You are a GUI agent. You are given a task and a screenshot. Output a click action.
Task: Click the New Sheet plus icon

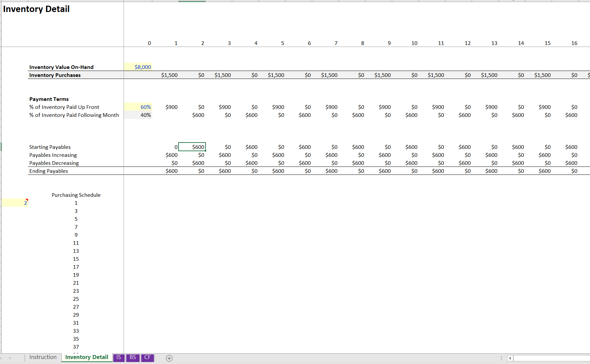[x=169, y=358]
